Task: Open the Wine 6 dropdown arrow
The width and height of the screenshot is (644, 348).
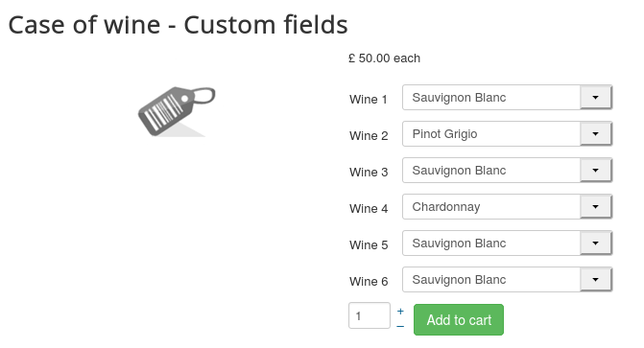Action: click(x=596, y=280)
